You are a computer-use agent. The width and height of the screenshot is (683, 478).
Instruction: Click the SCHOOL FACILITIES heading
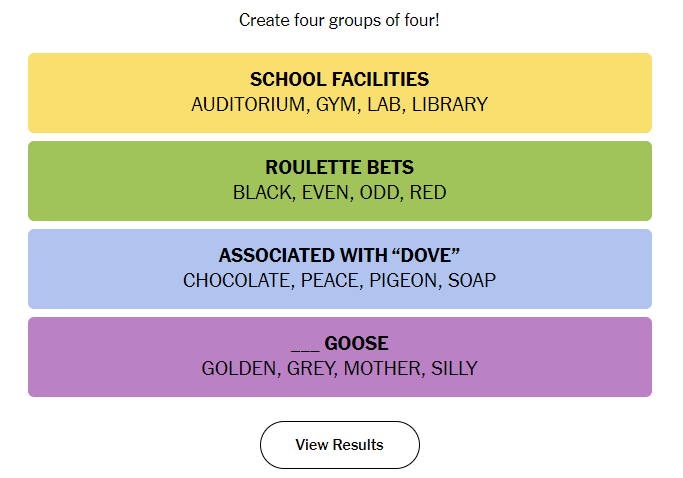(x=339, y=79)
